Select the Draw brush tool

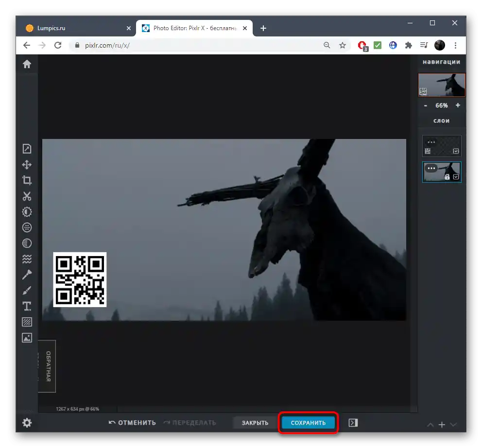tap(27, 291)
